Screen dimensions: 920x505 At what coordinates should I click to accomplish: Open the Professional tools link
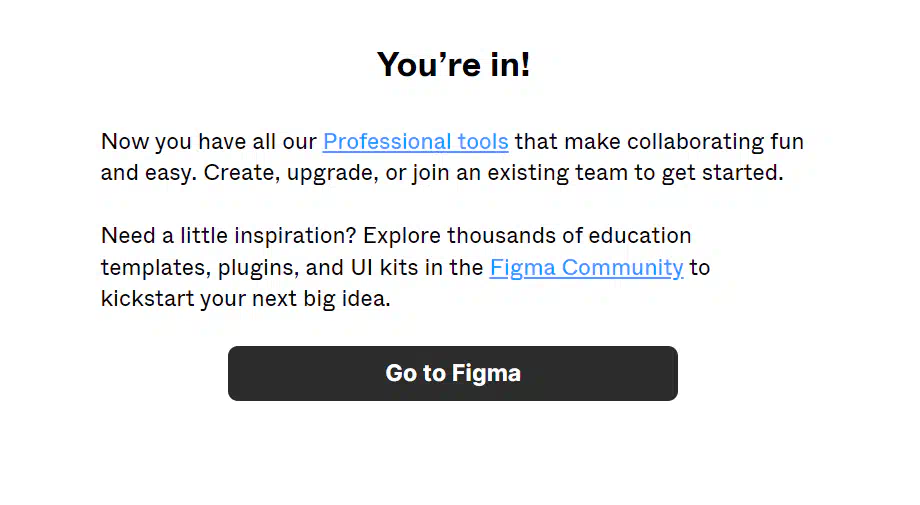415,142
